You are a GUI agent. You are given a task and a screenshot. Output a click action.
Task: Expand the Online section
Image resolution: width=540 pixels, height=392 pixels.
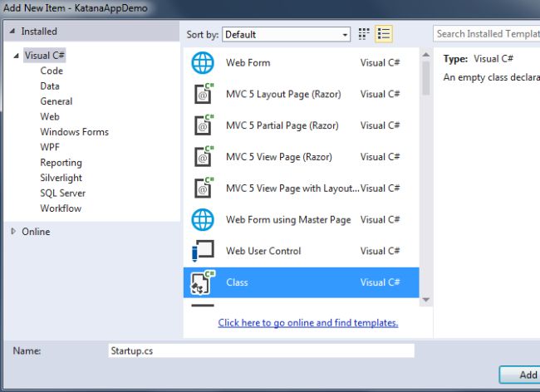click(13, 231)
